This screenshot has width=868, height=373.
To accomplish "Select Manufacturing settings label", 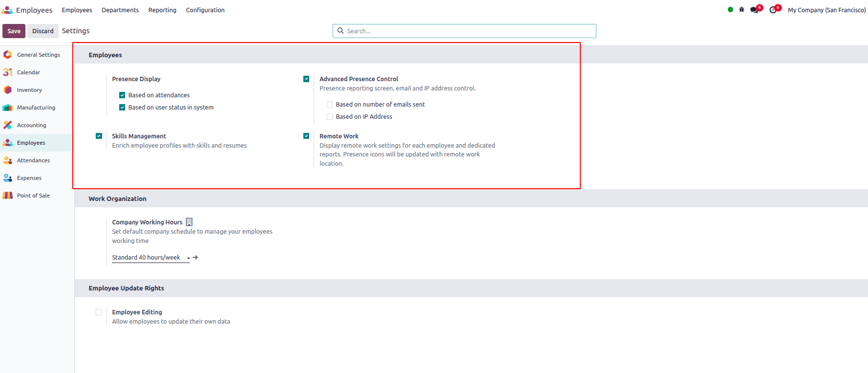I will (36, 108).
